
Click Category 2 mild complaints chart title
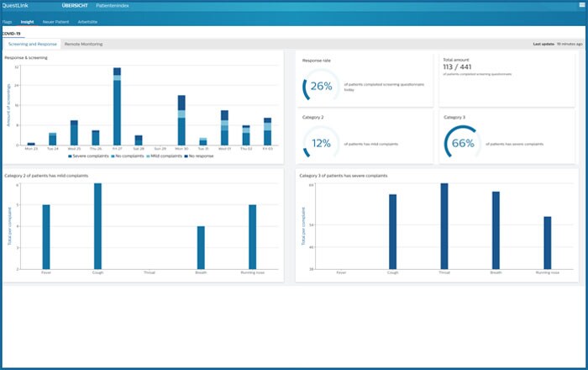(46, 176)
